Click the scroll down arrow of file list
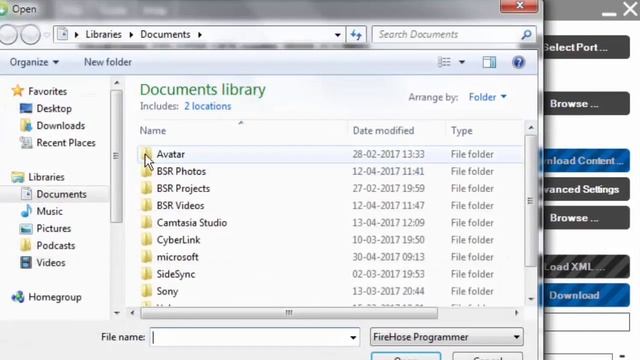 [x=531, y=299]
